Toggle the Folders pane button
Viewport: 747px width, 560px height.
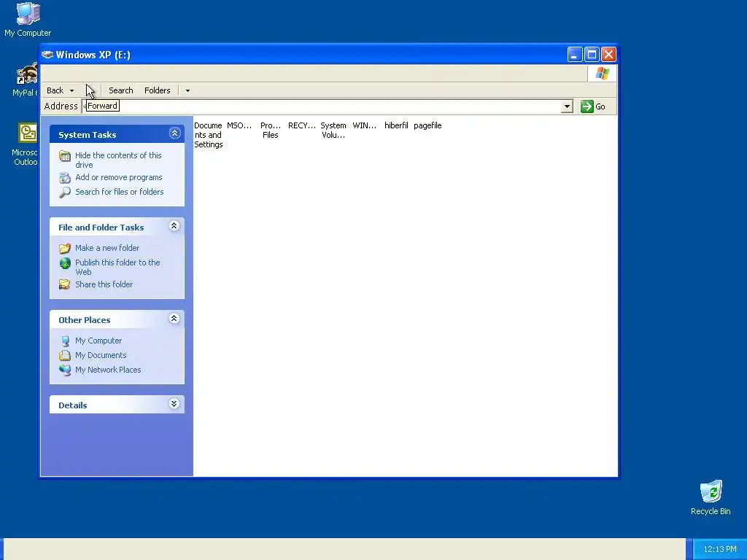point(158,90)
